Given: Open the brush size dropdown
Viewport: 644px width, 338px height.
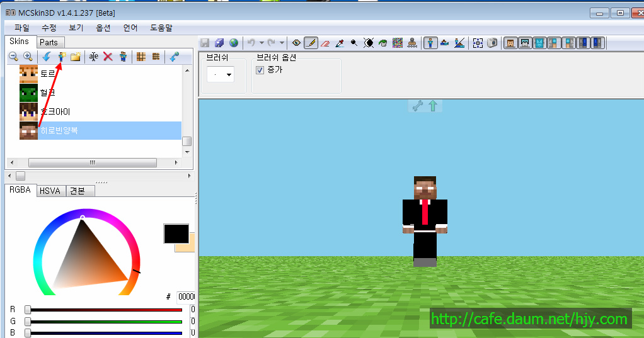Looking at the screenshot, I should [229, 75].
